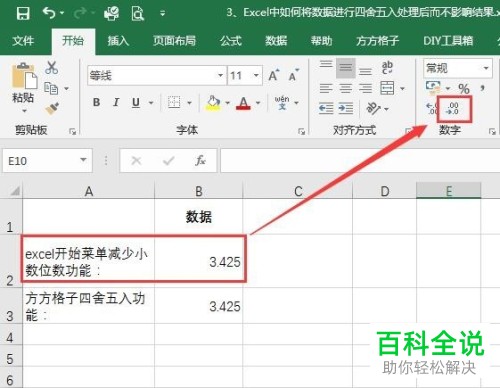Open the 剪贴板 dialog launcher
Image resolution: width=500 pixels, height=388 pixels.
(72, 132)
